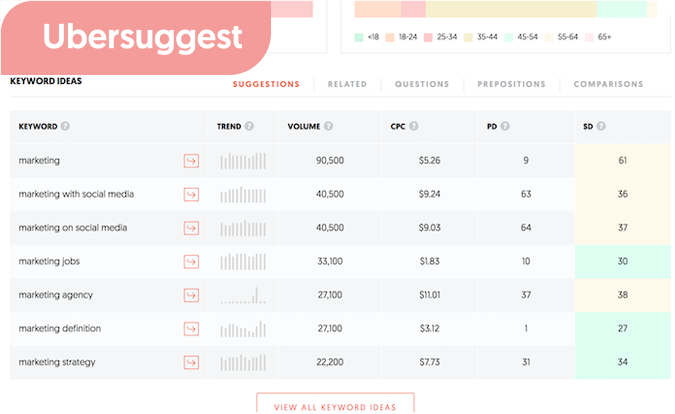Switch to the Related tab
The image size is (675, 414).
point(347,85)
